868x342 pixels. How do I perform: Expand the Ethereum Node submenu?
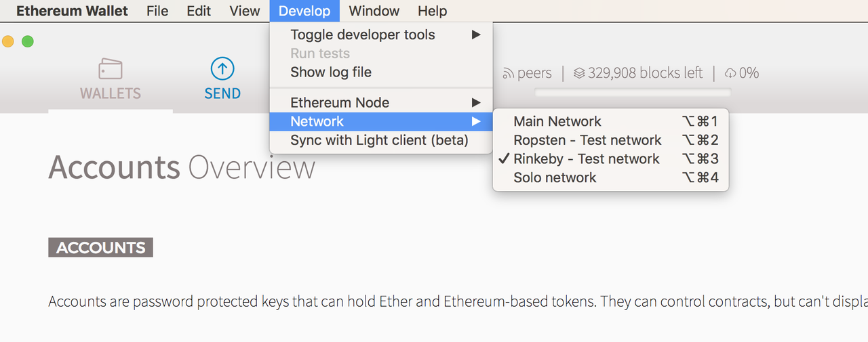click(476, 103)
